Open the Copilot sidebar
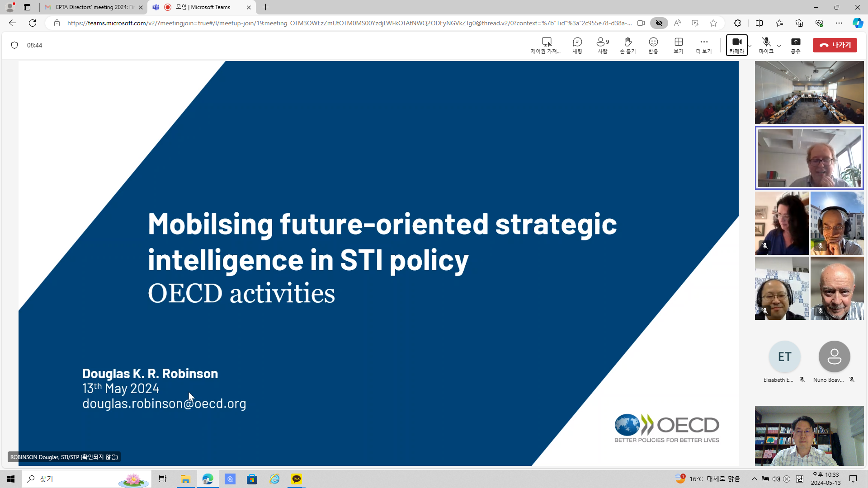Viewport: 868px width, 488px height. pyautogui.click(x=858, y=23)
